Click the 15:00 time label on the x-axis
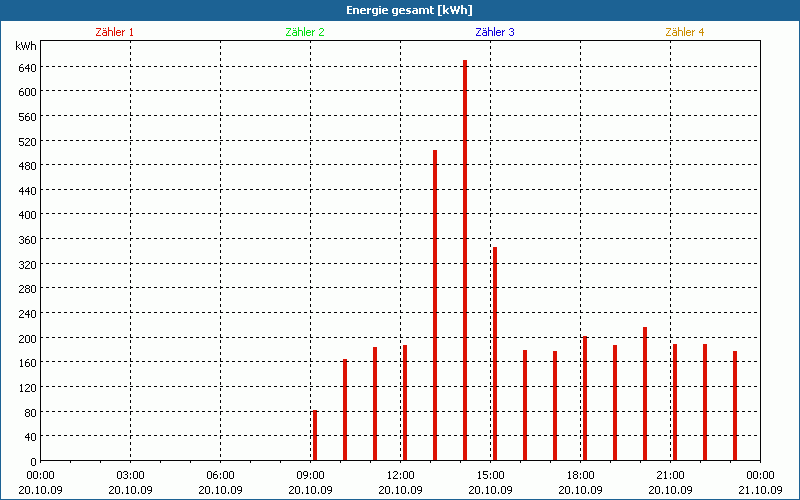Viewport: 800px width, 500px height. point(491,476)
